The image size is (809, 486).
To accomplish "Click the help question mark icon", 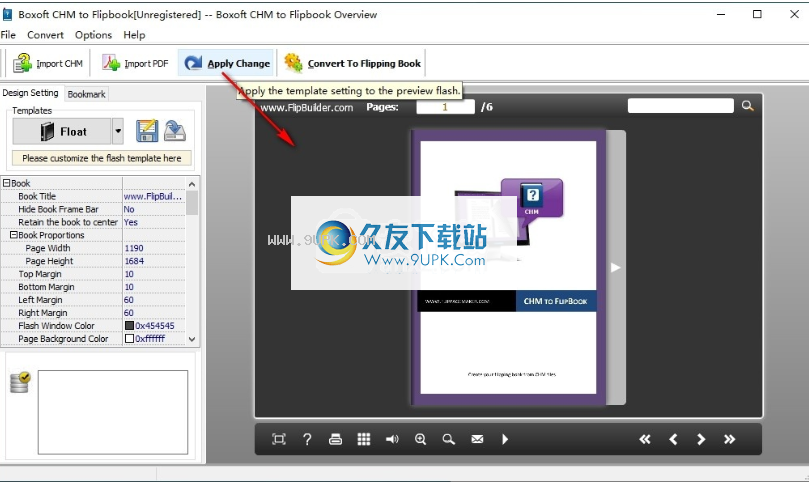I will coord(307,439).
